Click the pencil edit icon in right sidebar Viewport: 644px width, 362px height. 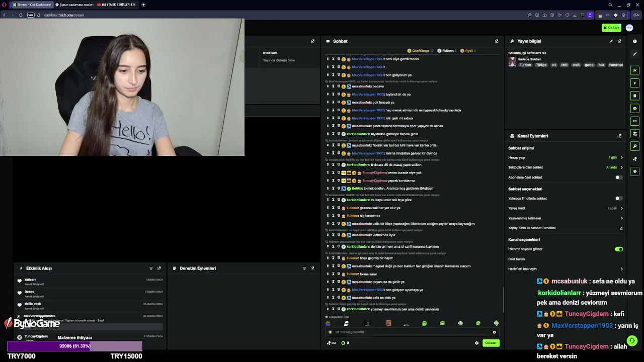(635, 54)
